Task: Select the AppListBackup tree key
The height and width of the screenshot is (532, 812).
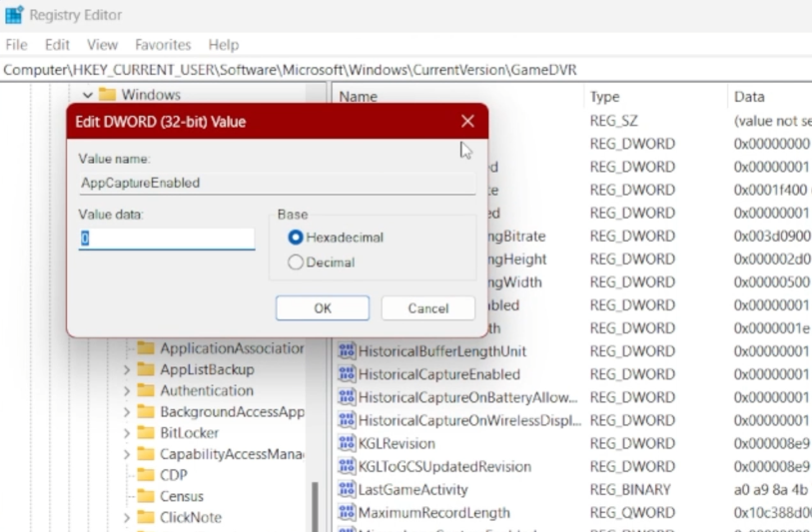Action: pyautogui.click(x=207, y=369)
